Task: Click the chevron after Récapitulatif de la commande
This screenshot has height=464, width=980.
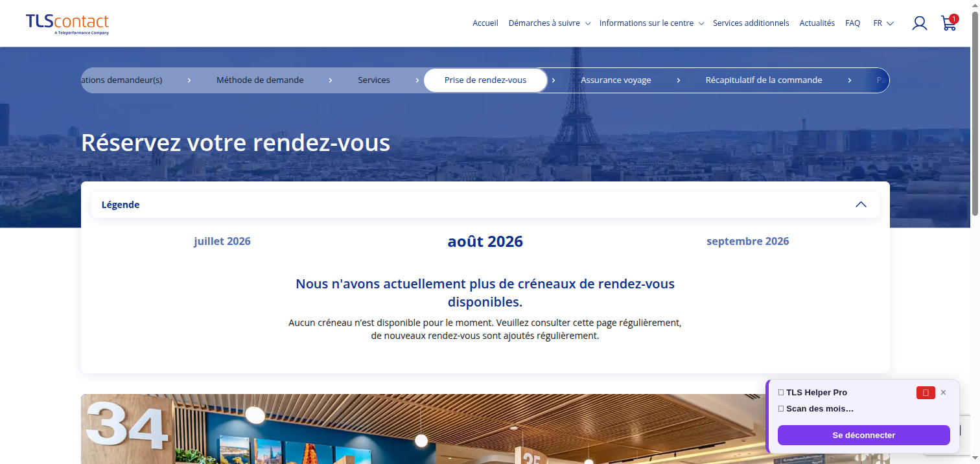Action: 849,80
